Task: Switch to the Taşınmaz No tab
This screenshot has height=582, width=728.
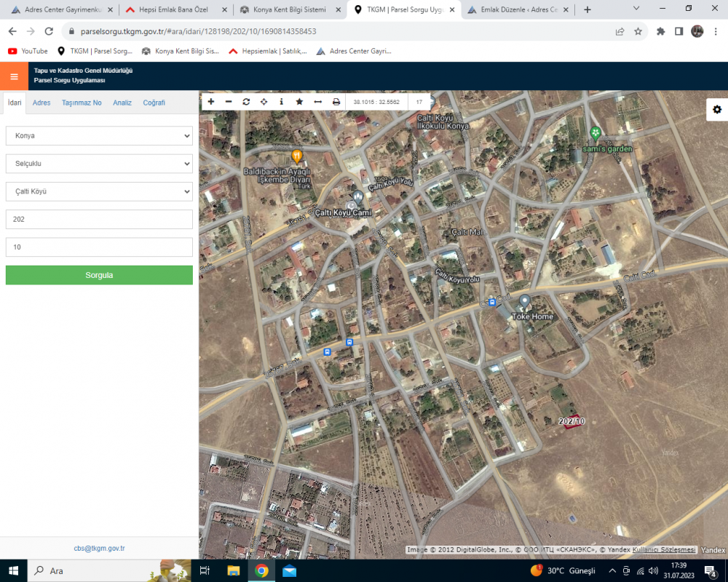Action: [82, 103]
